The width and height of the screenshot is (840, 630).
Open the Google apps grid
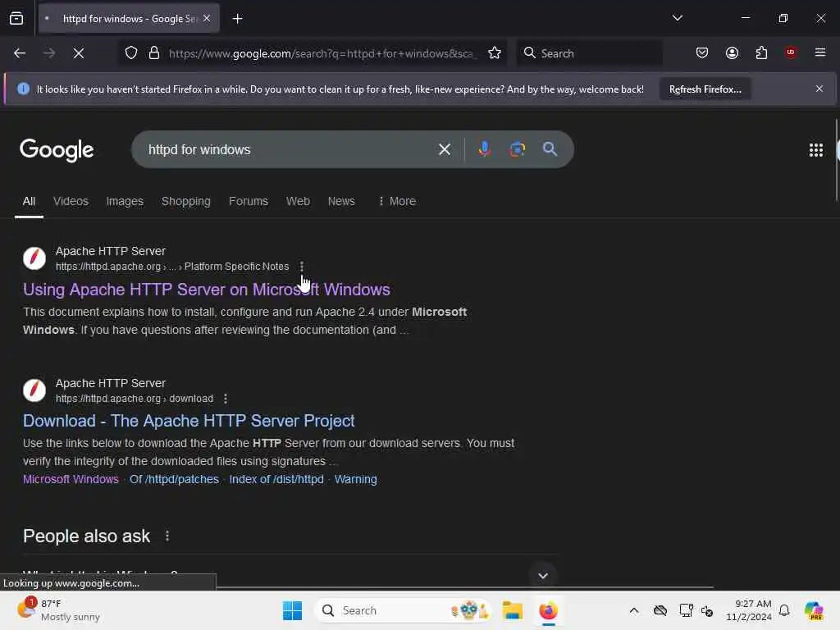pos(815,150)
